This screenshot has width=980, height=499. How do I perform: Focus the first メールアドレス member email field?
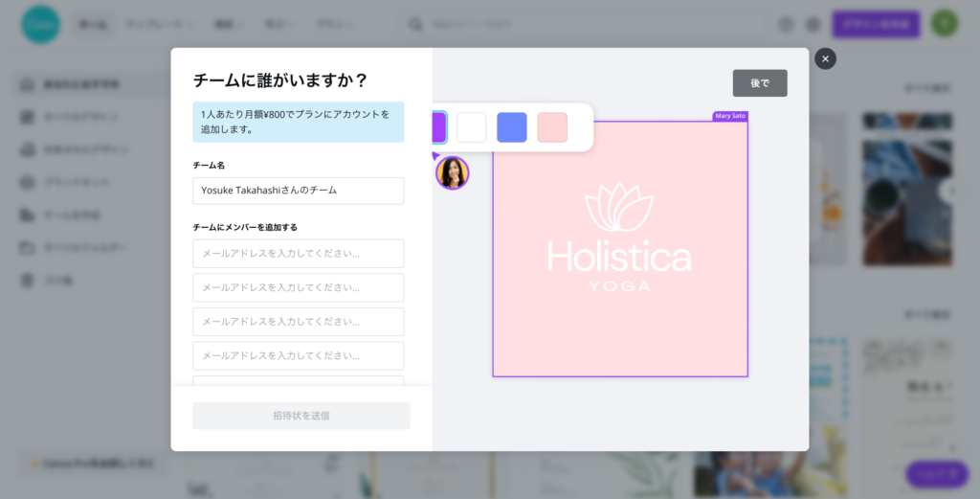(299, 254)
